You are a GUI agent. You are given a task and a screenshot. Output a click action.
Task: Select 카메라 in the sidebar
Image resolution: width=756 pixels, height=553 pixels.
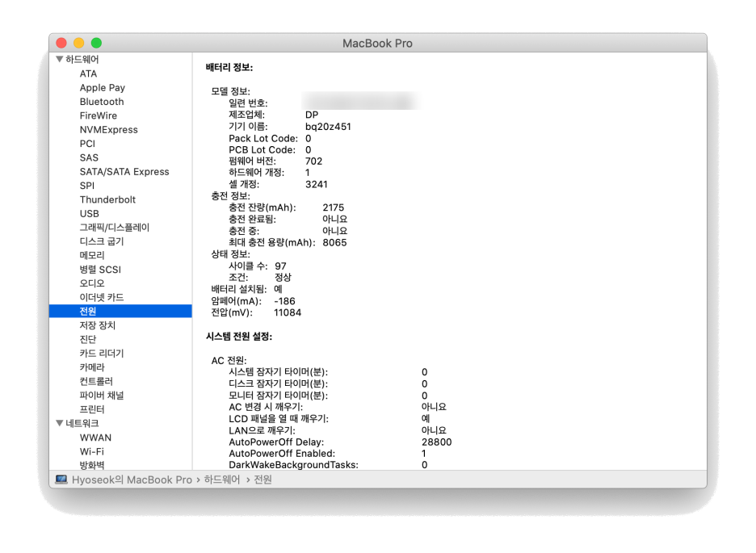tap(92, 367)
